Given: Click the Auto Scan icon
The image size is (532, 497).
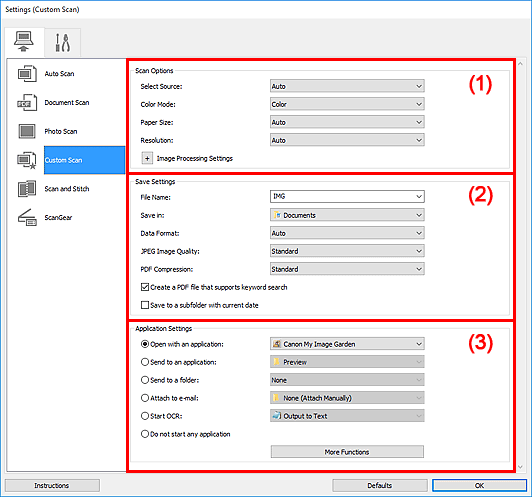Looking at the screenshot, I should pyautogui.click(x=27, y=74).
